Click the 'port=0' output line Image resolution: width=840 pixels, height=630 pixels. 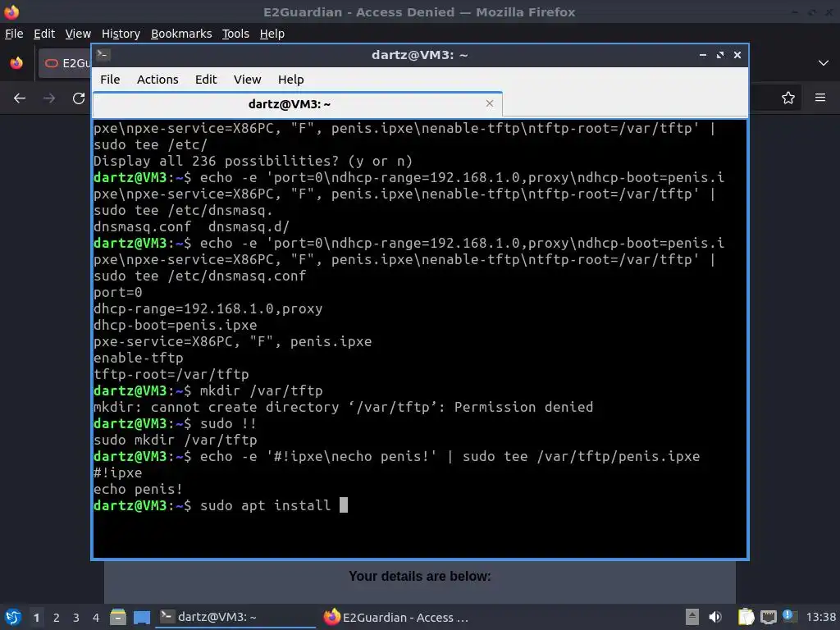118,293
